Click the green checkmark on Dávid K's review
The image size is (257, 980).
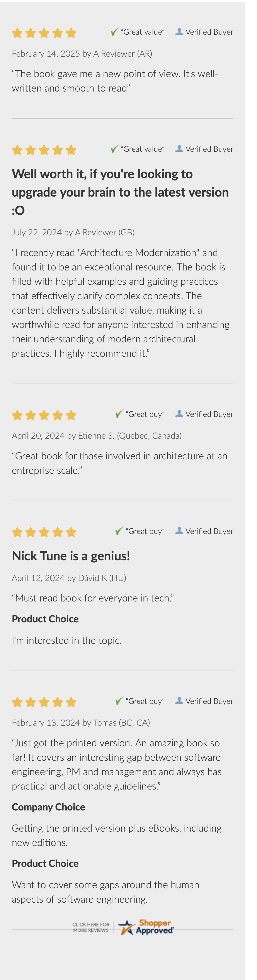(119, 531)
